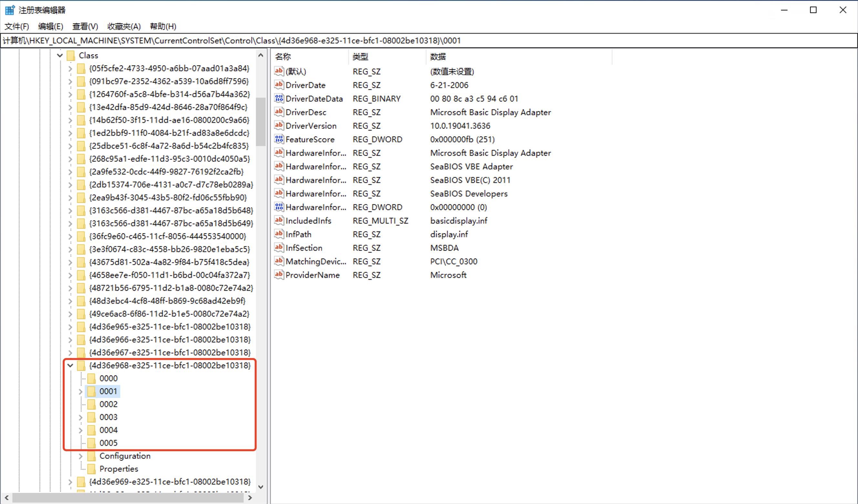Click the (默认) default value icon

click(279, 71)
